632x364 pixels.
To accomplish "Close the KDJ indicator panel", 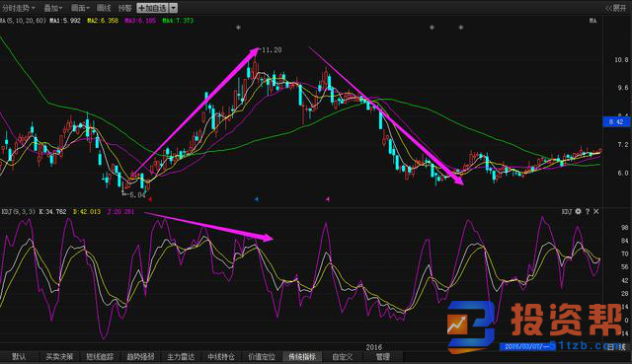I will [x=596, y=211].
